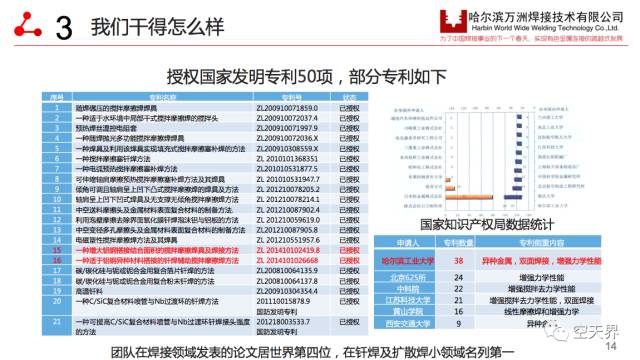Select the slide title 我们干得怎么样
Screen dimensions: 640x360
coord(157,27)
